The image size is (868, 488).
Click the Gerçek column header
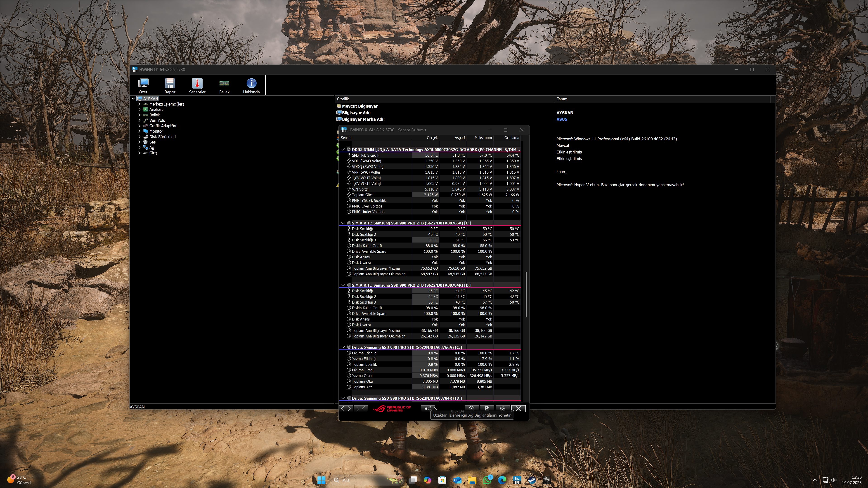coord(426,138)
